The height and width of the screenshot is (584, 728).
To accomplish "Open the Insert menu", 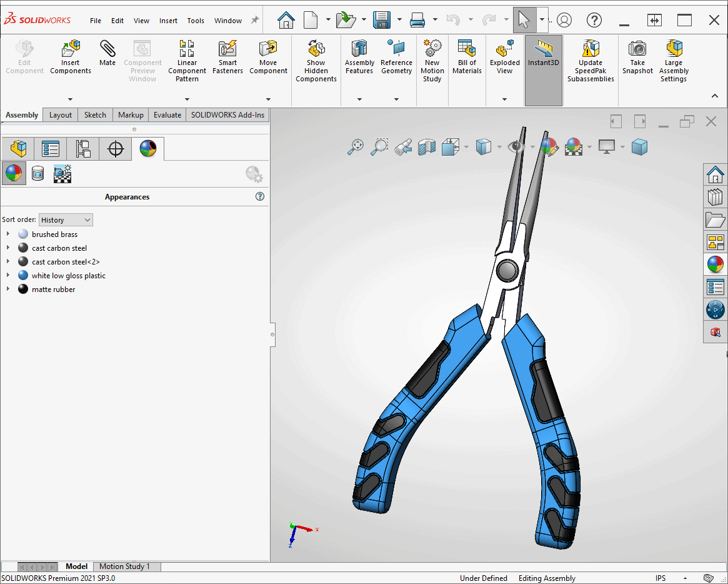I will (x=168, y=20).
